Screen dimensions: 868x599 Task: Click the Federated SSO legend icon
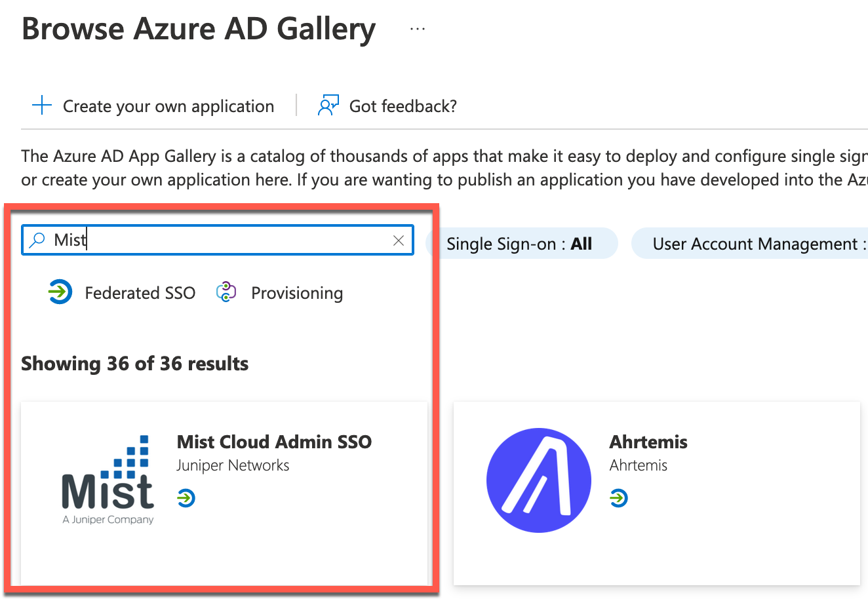coord(60,292)
